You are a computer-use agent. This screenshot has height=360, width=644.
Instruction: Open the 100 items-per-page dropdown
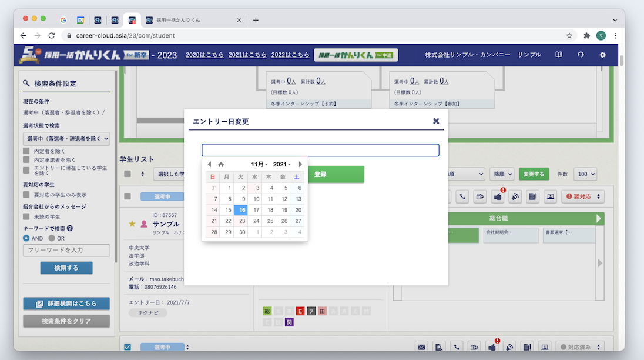point(585,174)
